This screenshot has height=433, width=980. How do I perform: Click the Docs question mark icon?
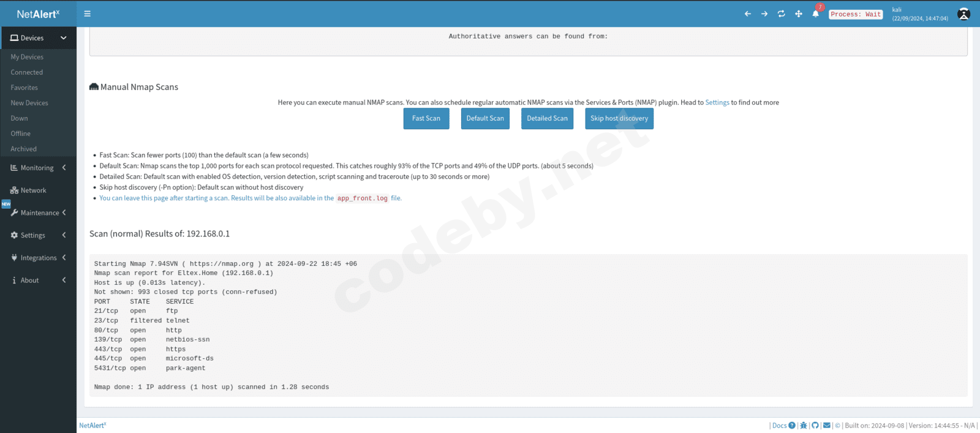(792, 426)
